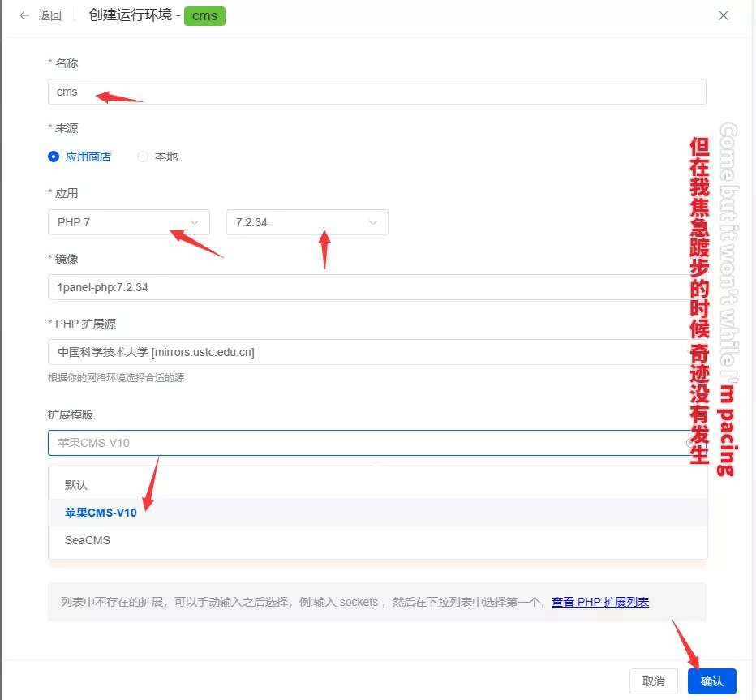Click the chevron arrow of PHP 7 dropdown
Image resolution: width=756 pixels, height=700 pixels.
[195, 222]
